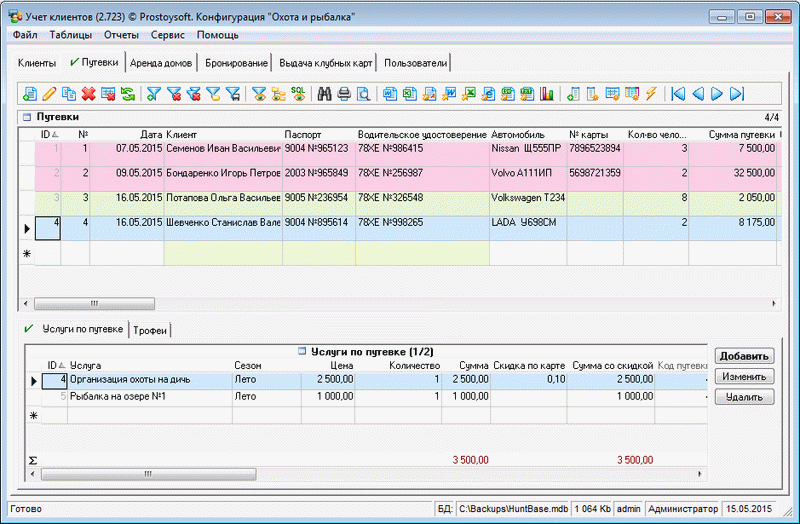Switch to the Аренда домов tab

click(161, 62)
